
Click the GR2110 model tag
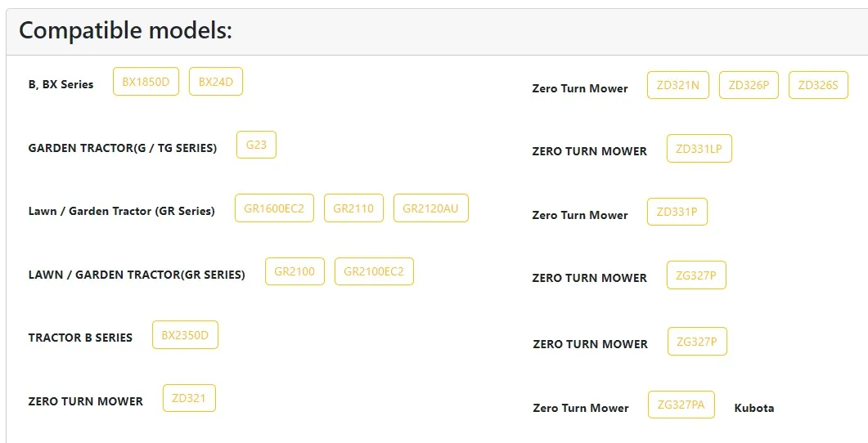pyautogui.click(x=353, y=208)
